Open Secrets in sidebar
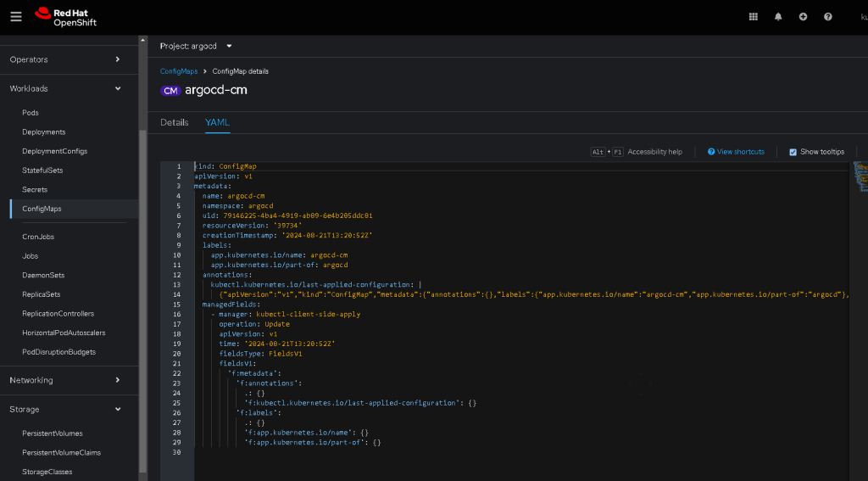The image size is (868, 481). pos(35,189)
